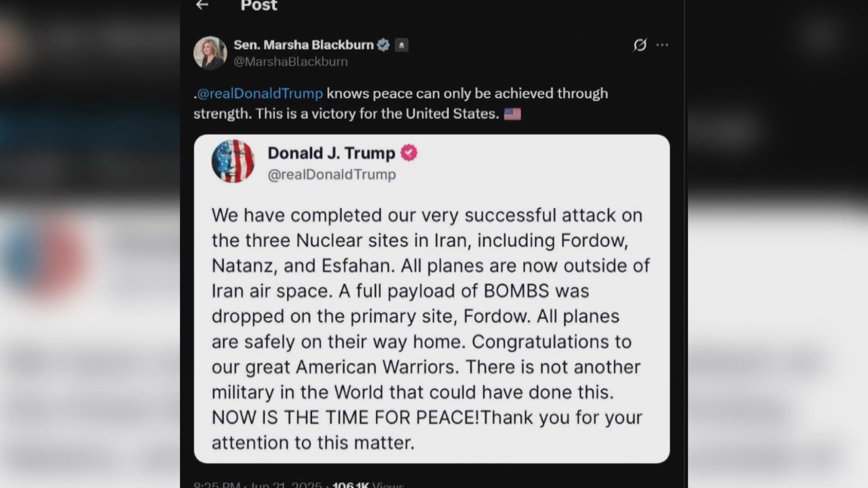Viewport: 868px width, 488px height.
Task: Open the more options ellipsis menu
Action: coord(663,45)
